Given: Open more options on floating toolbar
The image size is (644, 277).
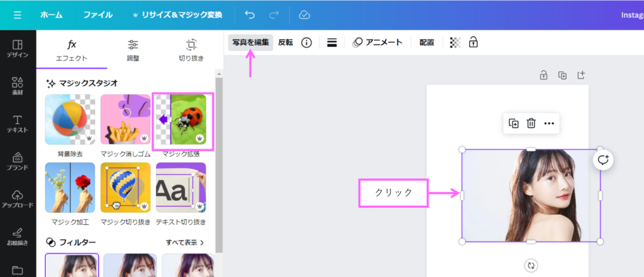Looking at the screenshot, I should 549,123.
